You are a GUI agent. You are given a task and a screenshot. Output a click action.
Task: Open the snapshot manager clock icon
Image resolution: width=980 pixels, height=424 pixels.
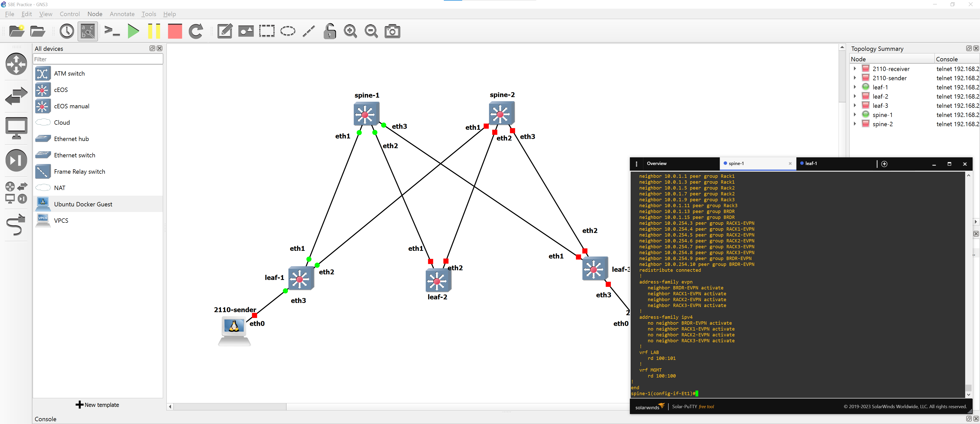click(67, 31)
